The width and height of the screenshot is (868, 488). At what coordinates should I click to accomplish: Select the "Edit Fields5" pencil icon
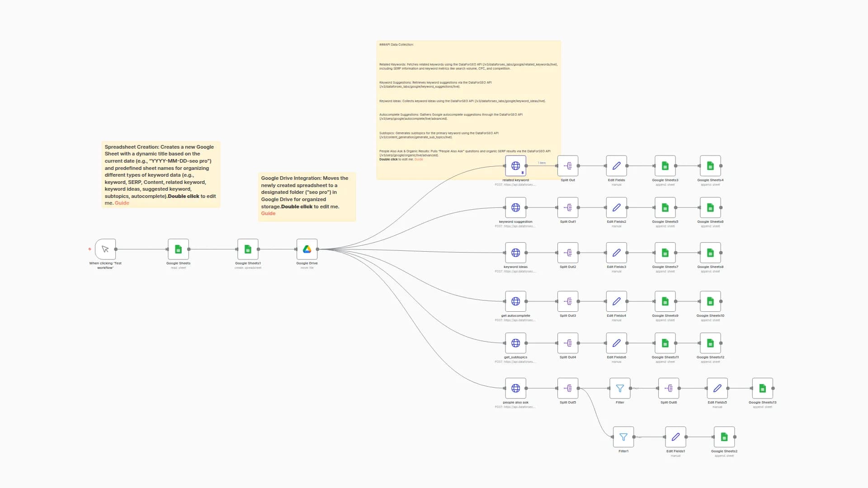pos(717,388)
